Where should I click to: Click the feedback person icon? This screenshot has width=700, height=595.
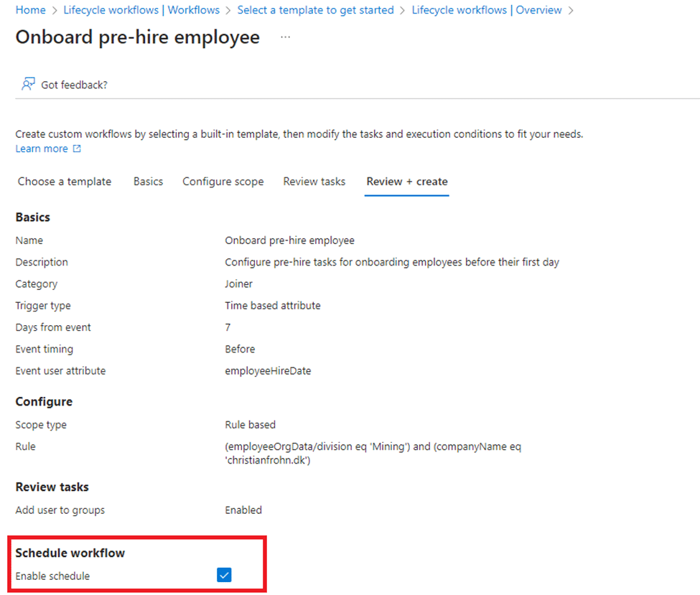(28, 85)
